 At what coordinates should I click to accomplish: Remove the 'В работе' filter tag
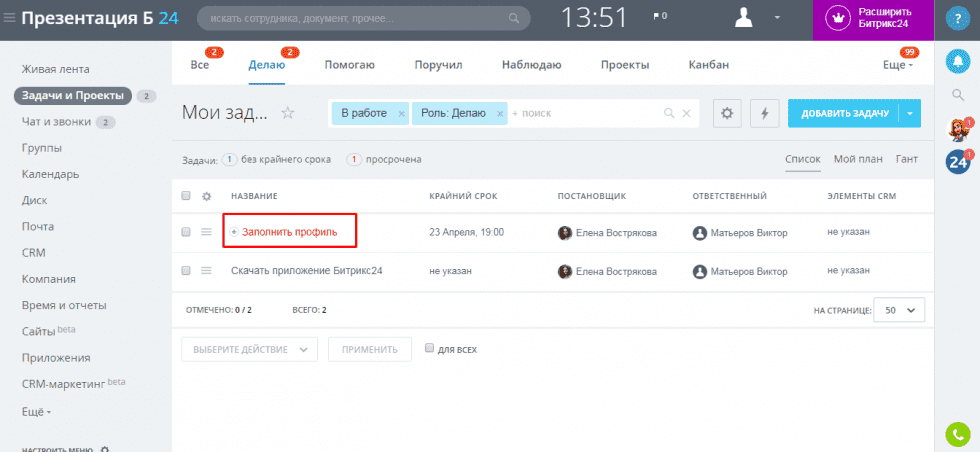402,114
